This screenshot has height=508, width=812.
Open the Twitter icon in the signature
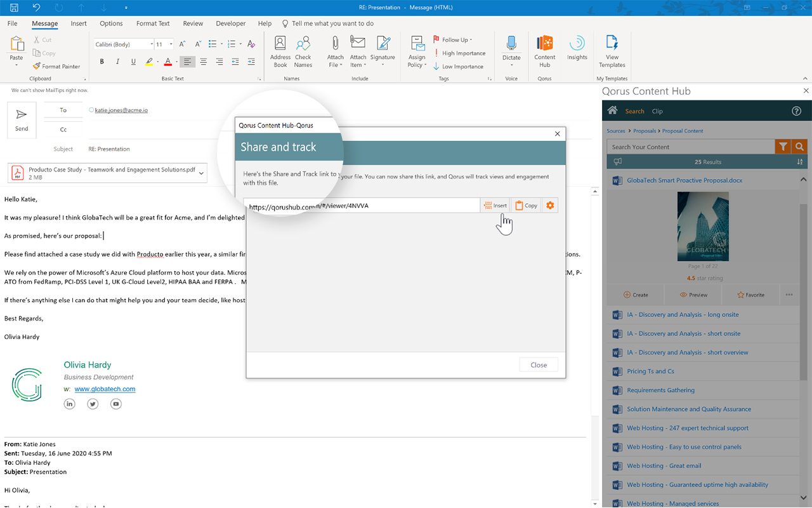[x=93, y=404]
